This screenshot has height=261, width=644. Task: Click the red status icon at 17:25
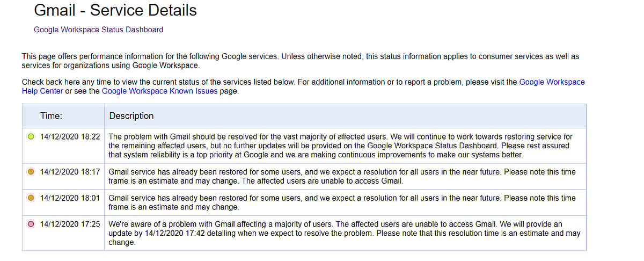(x=31, y=224)
